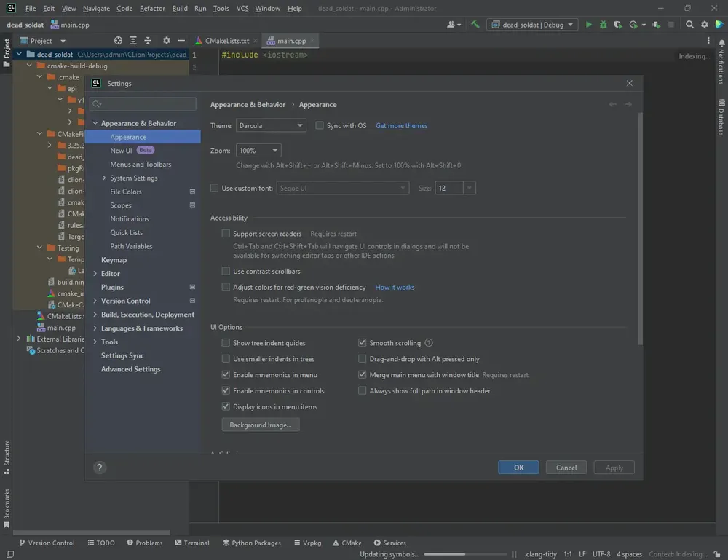728x560 pixels.
Task: Enable Support screen readers checkbox
Action: tap(226, 234)
